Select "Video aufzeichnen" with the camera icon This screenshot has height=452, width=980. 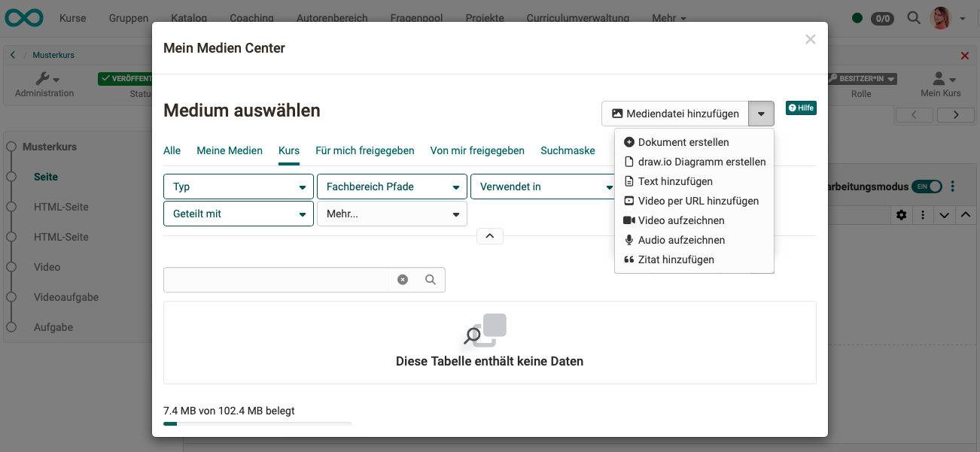click(674, 220)
